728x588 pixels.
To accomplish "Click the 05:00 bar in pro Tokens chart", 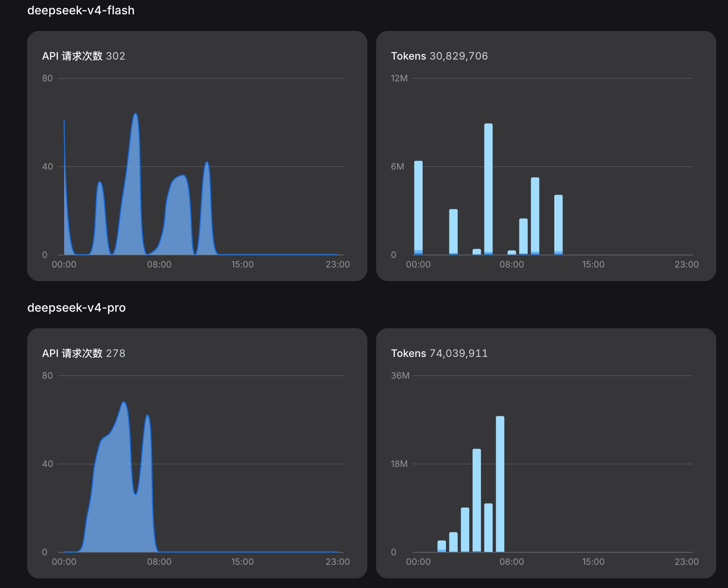I will coord(477,500).
